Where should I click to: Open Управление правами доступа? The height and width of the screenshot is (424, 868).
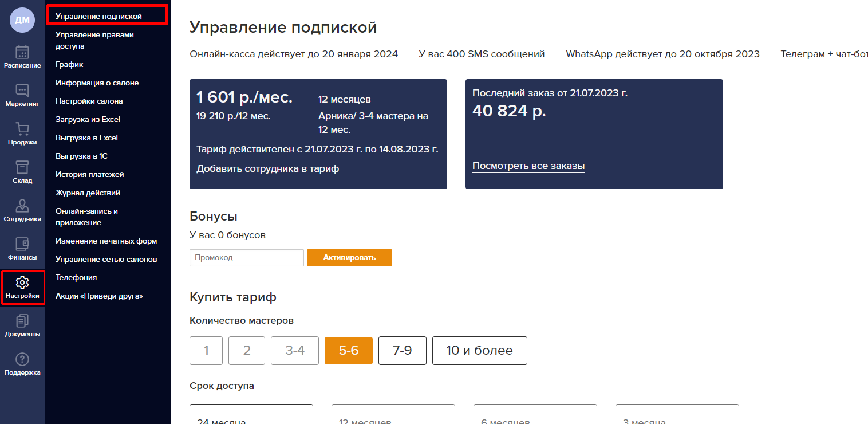(x=94, y=40)
